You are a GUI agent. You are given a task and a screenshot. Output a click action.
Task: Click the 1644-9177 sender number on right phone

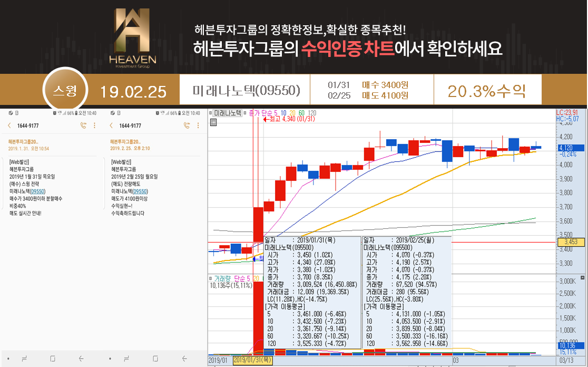click(x=130, y=125)
